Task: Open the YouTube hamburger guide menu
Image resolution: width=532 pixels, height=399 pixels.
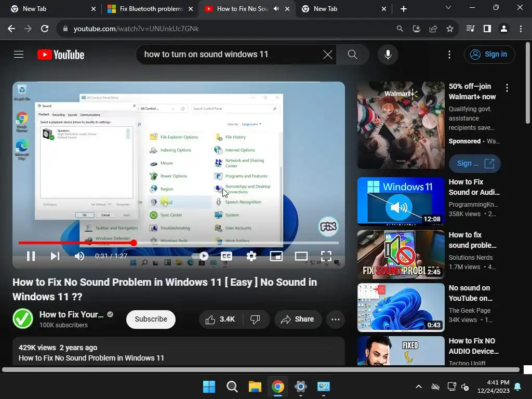Action: [x=19, y=54]
